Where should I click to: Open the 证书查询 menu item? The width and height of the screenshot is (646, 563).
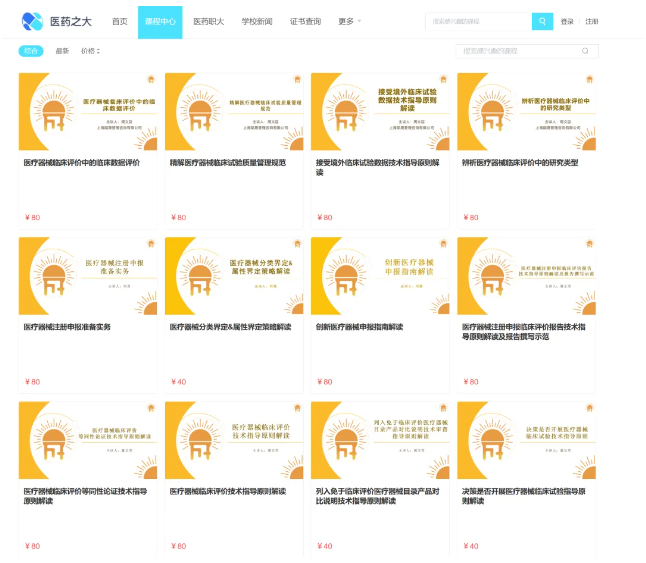[305, 21]
